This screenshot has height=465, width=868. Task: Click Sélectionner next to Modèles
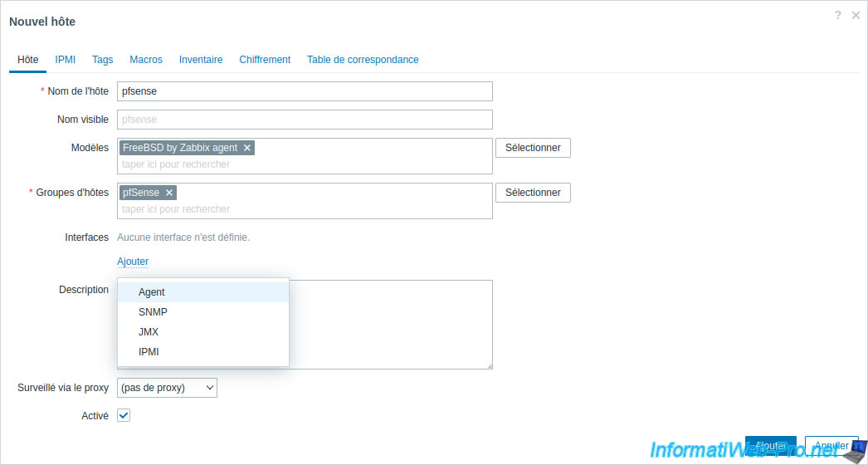click(x=533, y=148)
